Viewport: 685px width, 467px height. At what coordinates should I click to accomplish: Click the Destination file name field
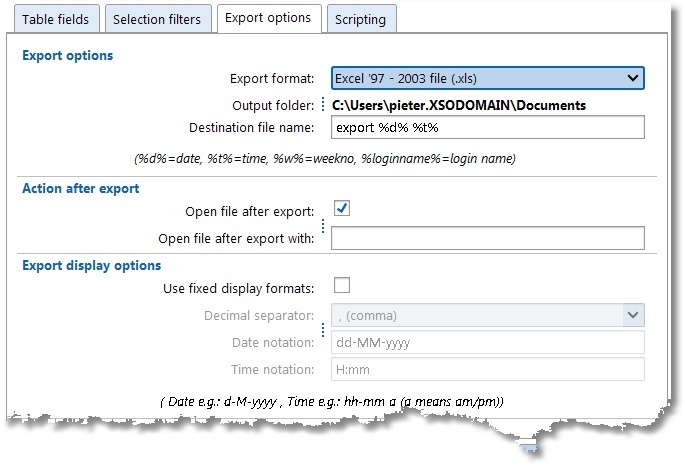[487, 128]
